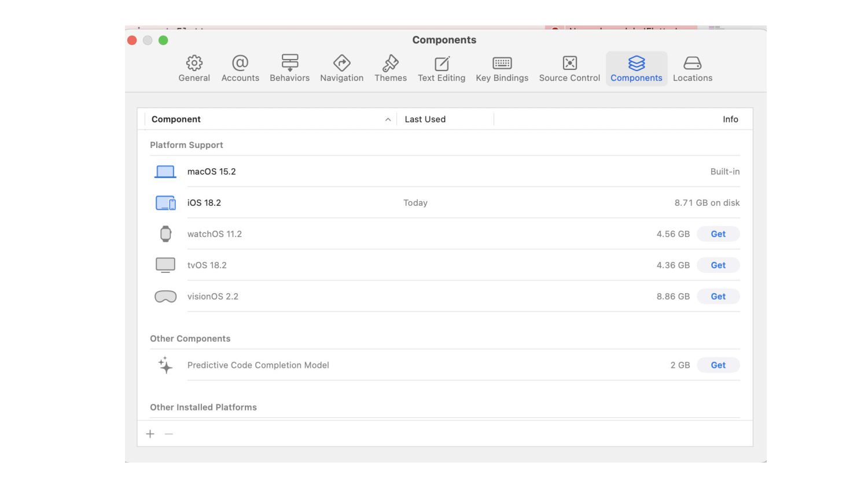Click the iOS 18.2 devices icon

165,203
